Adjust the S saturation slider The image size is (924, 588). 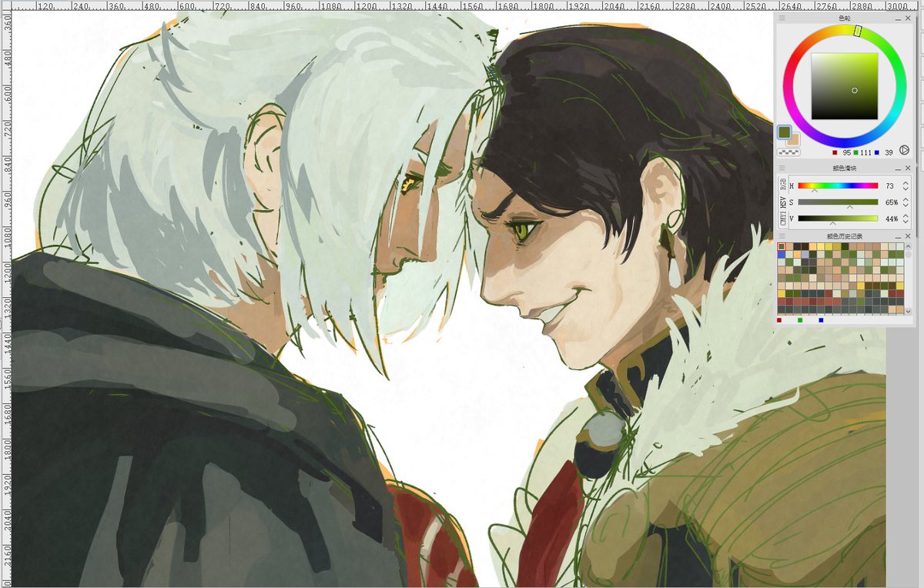click(x=838, y=202)
